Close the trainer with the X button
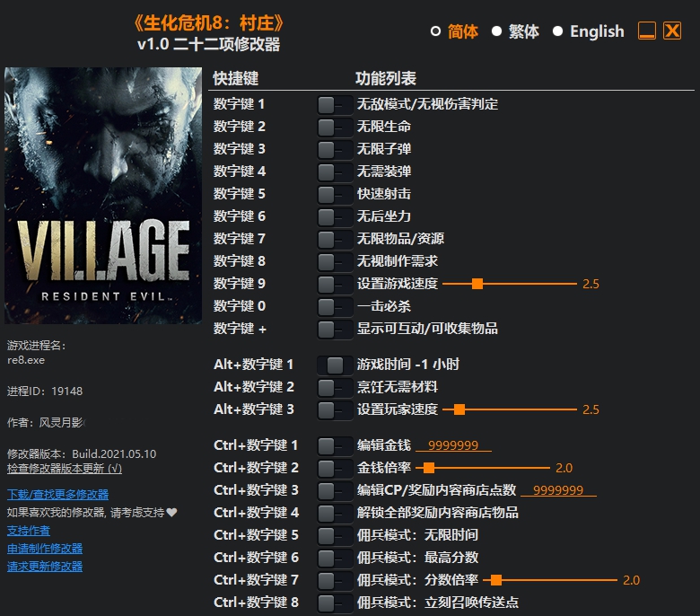This screenshot has width=700, height=616. point(672,31)
